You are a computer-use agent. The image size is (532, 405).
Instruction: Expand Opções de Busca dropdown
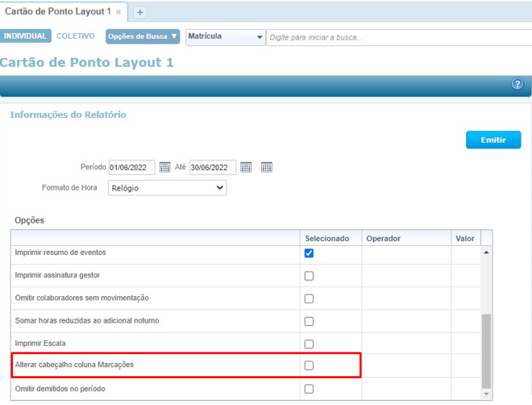click(143, 37)
